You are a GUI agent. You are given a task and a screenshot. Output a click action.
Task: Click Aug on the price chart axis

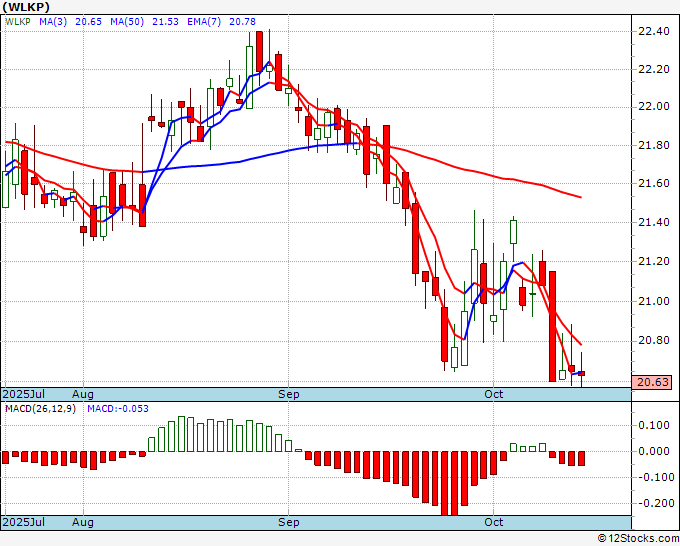pos(83,394)
